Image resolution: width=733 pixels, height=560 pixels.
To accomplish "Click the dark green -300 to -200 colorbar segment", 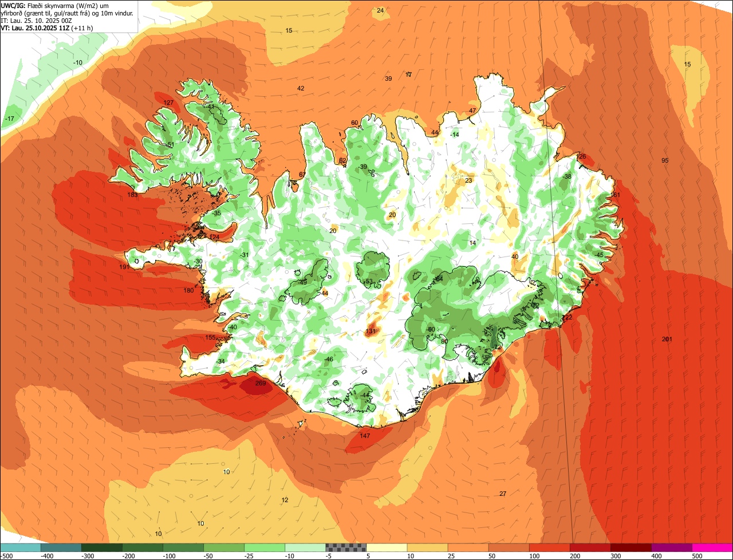I will [102, 547].
